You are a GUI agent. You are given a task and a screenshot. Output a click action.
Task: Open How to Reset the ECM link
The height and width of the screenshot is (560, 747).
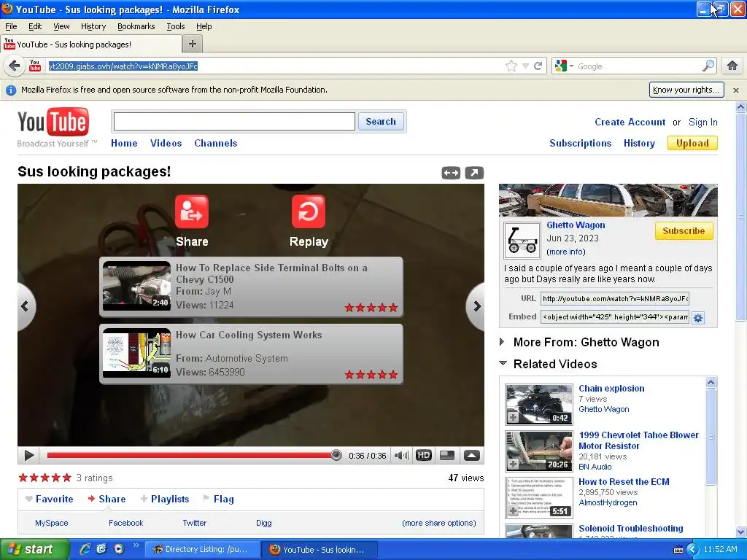(x=624, y=481)
